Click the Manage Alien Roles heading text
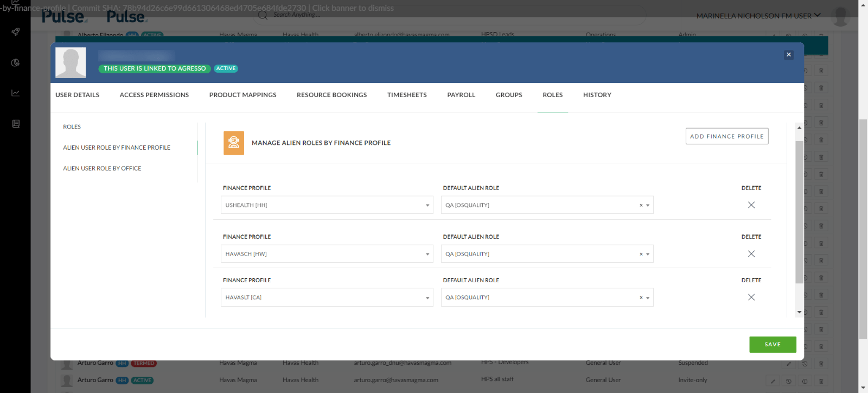 point(321,143)
